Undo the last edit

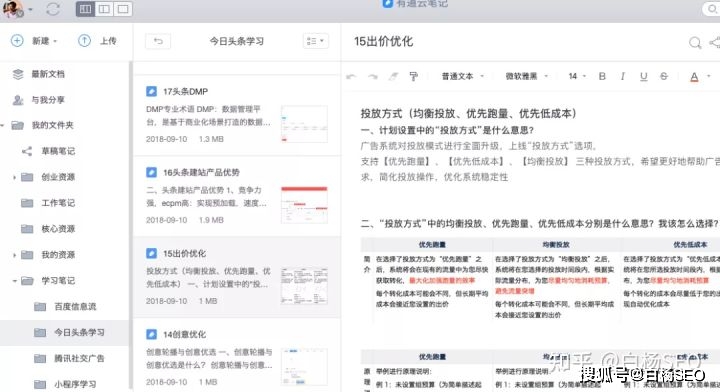pyautogui.click(x=351, y=77)
